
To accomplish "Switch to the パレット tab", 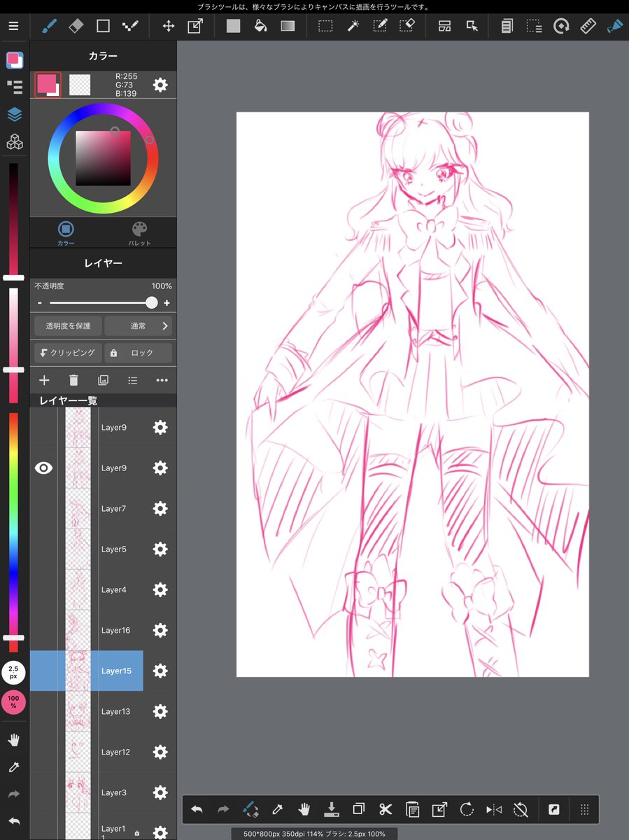I will click(139, 232).
